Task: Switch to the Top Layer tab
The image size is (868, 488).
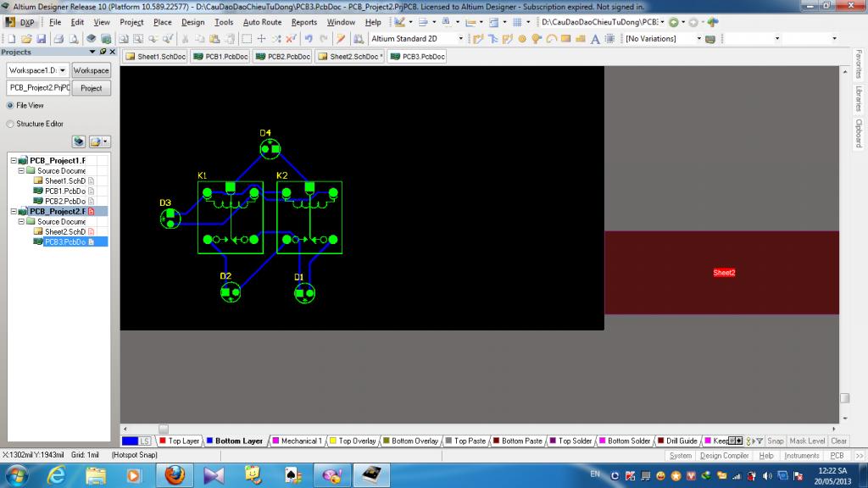Action: point(183,441)
